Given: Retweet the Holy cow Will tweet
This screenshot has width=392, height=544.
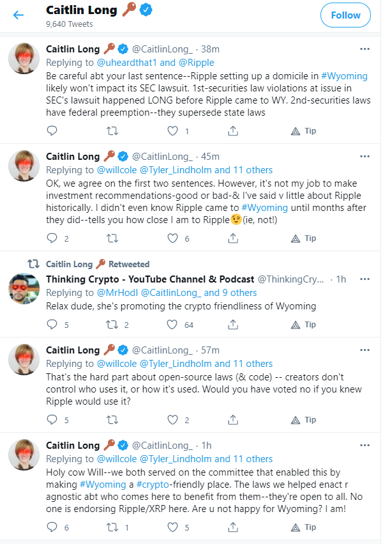Looking at the screenshot, I should pyautogui.click(x=112, y=527).
